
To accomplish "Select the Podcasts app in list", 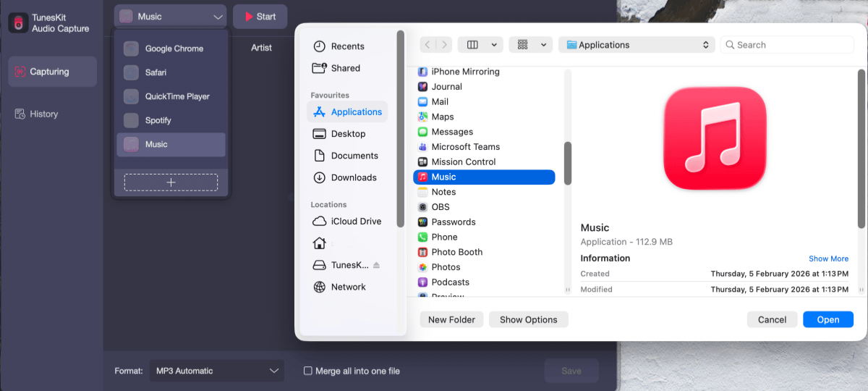I will pos(484,282).
